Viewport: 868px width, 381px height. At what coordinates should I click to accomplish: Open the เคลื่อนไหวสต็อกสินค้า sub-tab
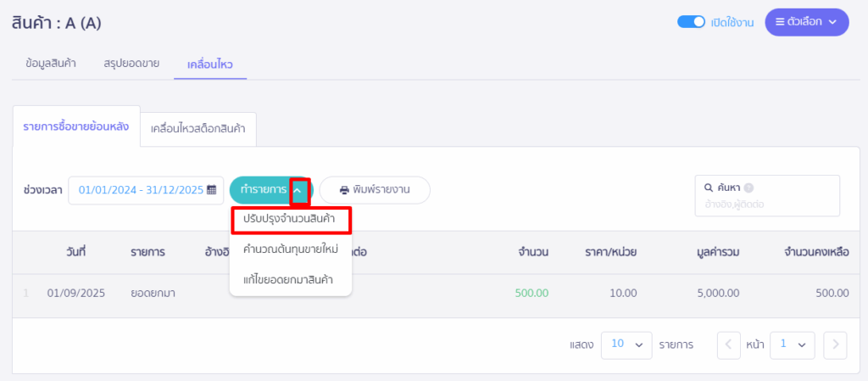(198, 130)
